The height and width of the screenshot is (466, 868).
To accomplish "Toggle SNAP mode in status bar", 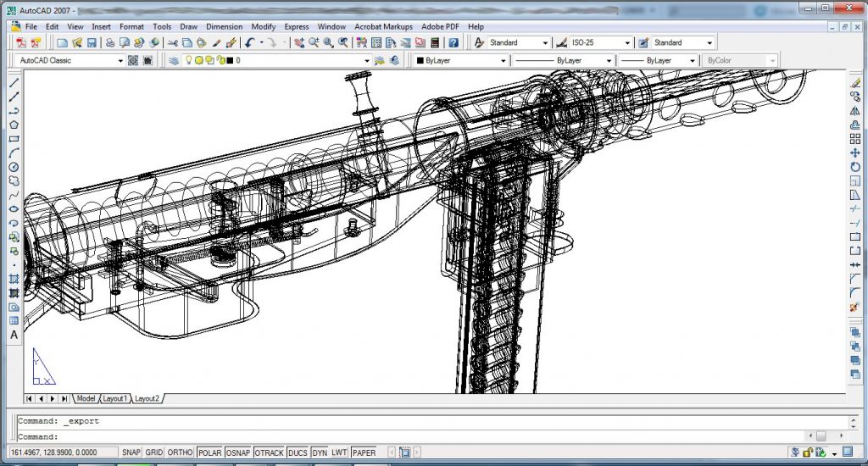I will (131, 452).
